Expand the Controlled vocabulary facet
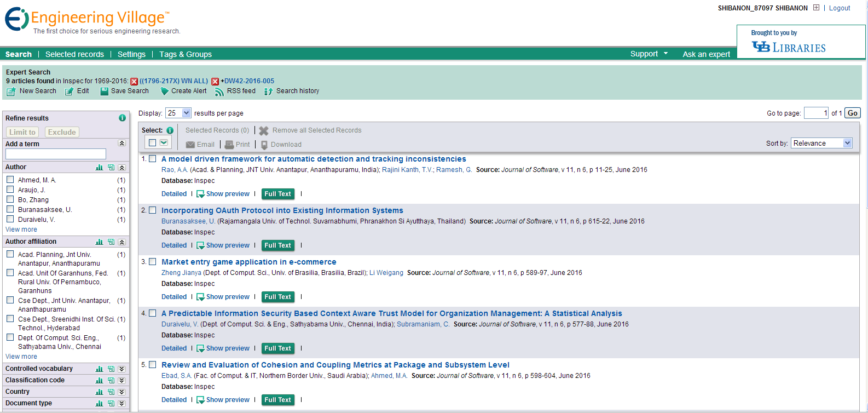This screenshot has height=413, width=868. click(x=122, y=369)
